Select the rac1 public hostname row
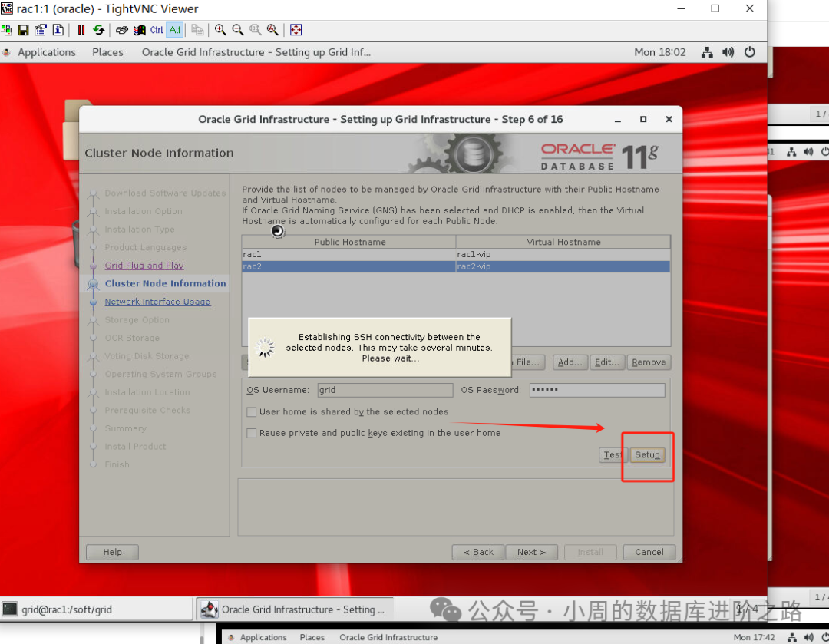 [349, 254]
